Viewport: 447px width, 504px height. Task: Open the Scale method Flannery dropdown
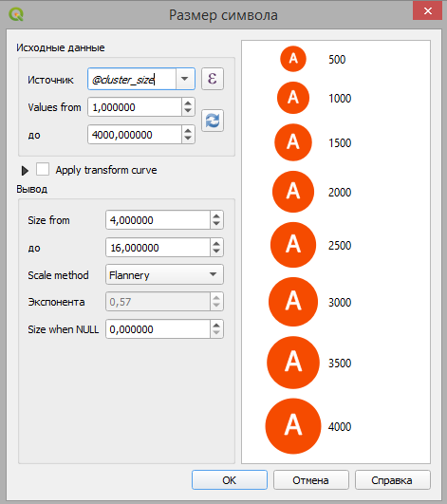pyautogui.click(x=164, y=274)
